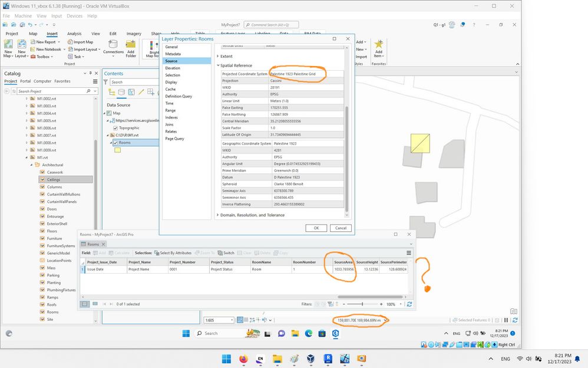This screenshot has width=588, height=368.
Task: Click Select By Attributes in table
Action: point(173,253)
